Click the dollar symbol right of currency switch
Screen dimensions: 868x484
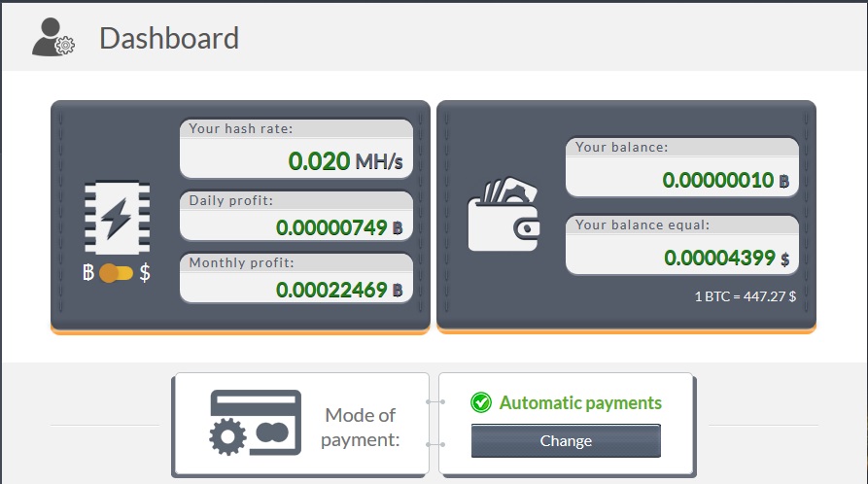pyautogui.click(x=145, y=273)
